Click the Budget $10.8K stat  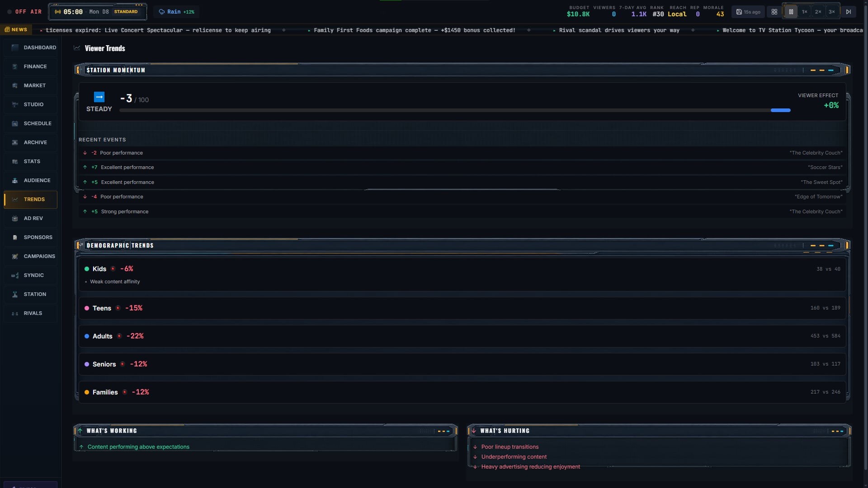578,11
